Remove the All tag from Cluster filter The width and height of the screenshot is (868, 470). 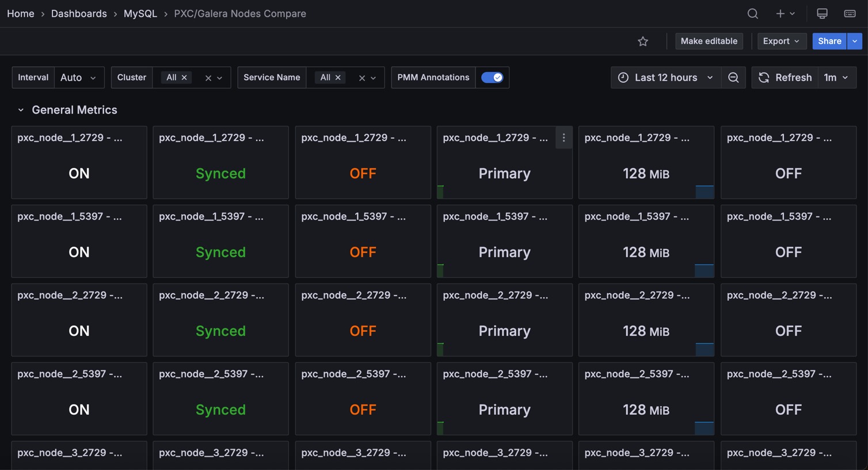(184, 78)
